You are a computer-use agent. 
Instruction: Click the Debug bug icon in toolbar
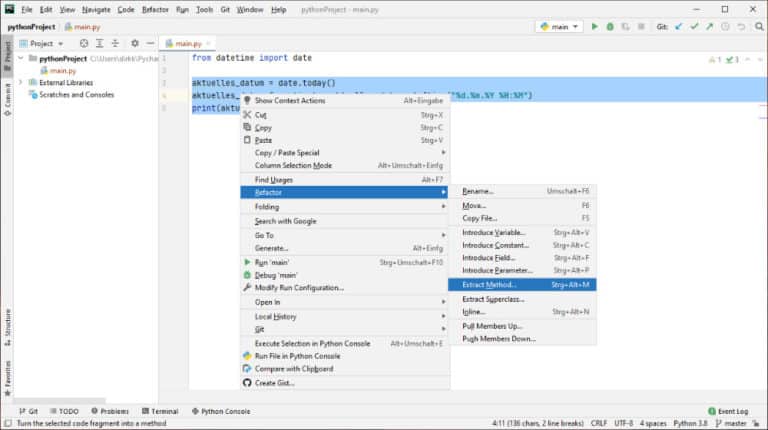pyautogui.click(x=610, y=27)
